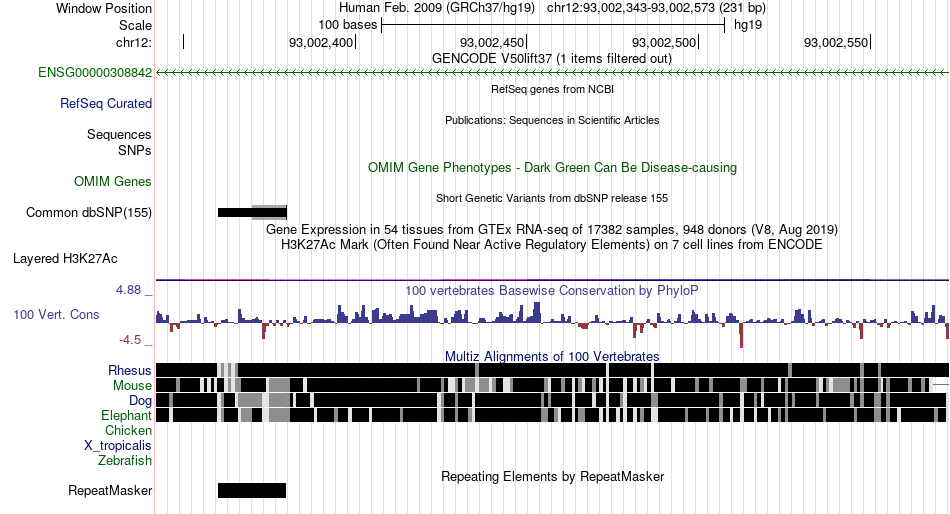Screen dimensions: 950x514
Task: Click the Layered H3K27Ac track label
Action: tap(65, 259)
